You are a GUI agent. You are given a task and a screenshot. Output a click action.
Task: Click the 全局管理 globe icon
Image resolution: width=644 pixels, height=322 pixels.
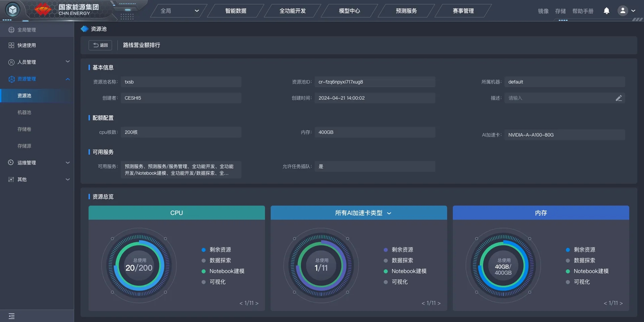point(11,30)
